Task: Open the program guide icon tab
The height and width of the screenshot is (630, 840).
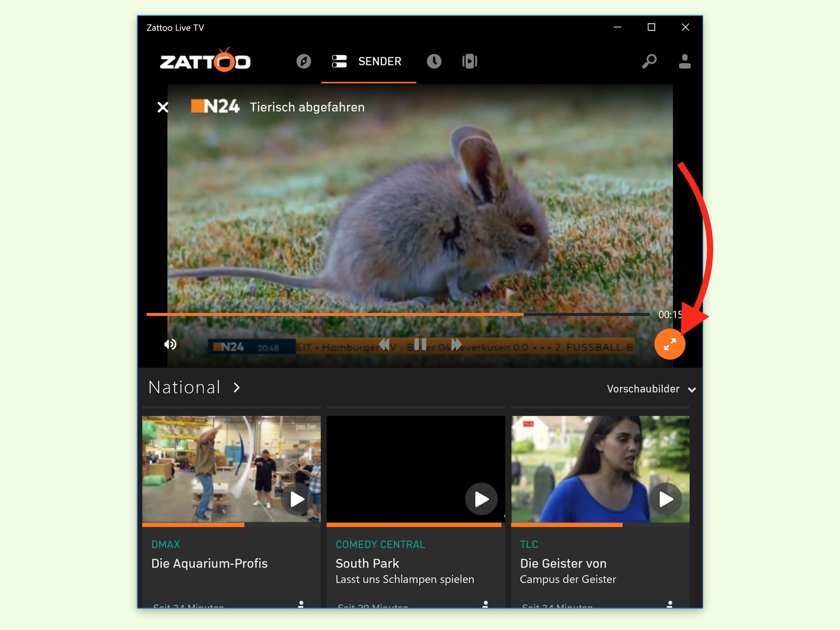Action: point(469,61)
